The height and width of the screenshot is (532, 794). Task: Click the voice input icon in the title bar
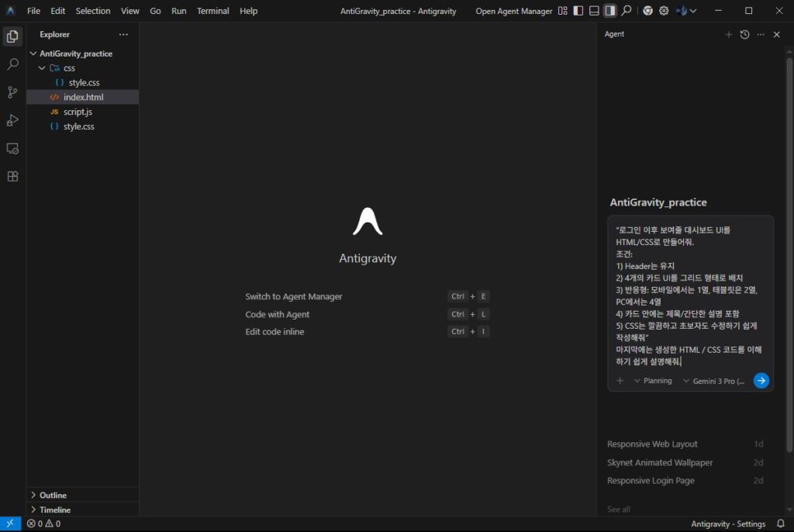[682, 11]
